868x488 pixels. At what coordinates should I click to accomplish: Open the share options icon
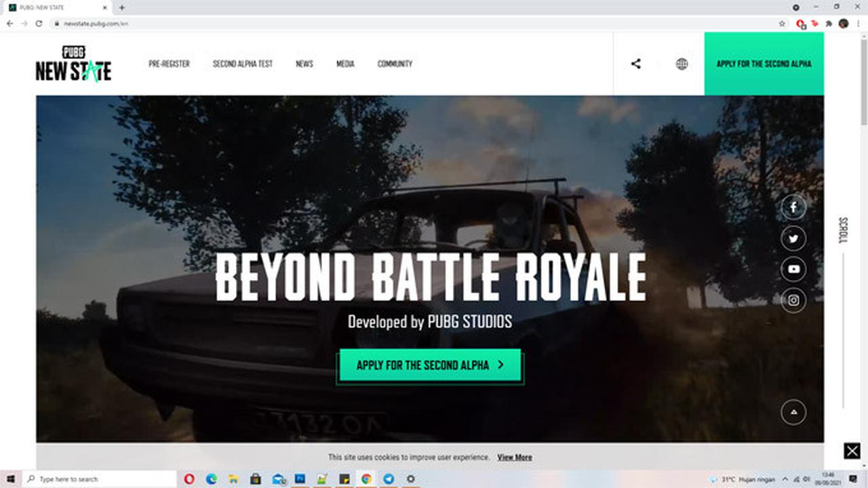pos(636,64)
